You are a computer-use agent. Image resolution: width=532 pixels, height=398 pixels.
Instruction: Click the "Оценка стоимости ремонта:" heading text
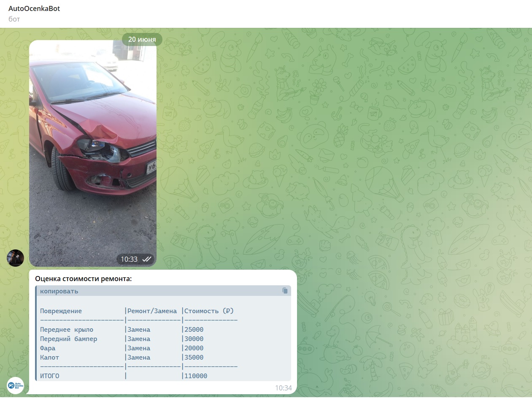[84, 279]
